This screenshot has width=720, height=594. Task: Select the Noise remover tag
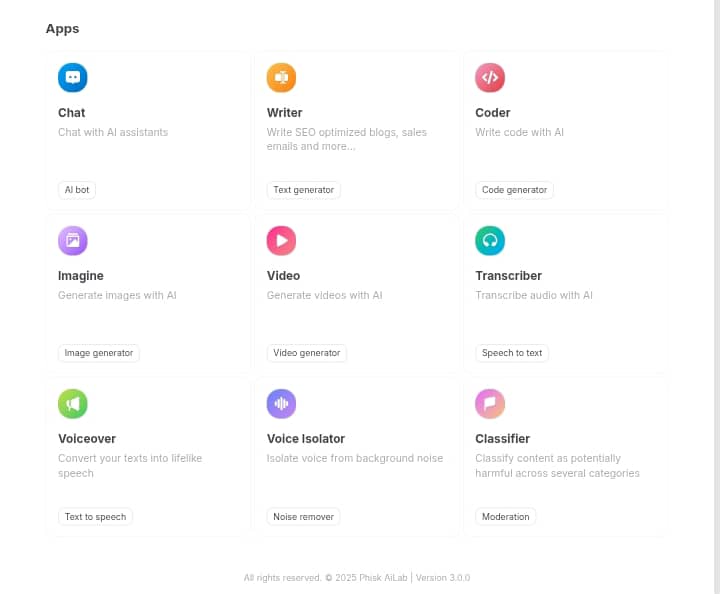pyautogui.click(x=304, y=517)
